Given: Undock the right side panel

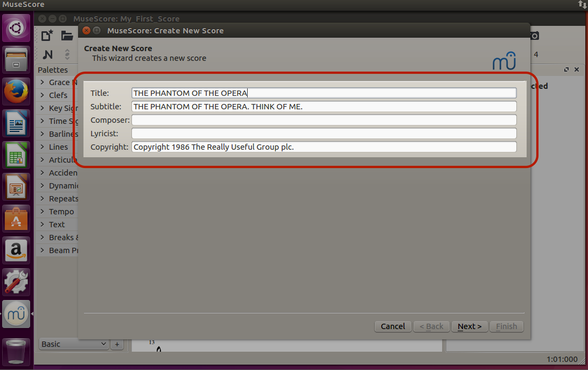Looking at the screenshot, I should (566, 69).
